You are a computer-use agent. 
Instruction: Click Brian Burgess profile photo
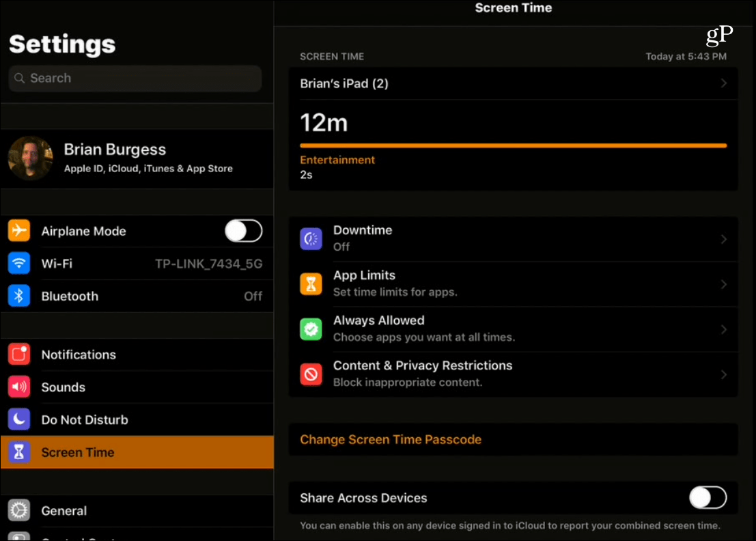pos(30,158)
